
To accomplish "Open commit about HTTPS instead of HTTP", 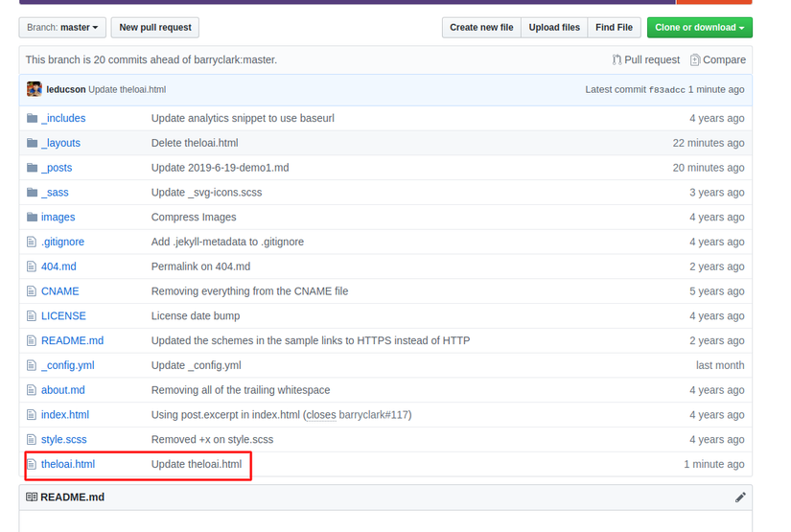I will (311, 340).
